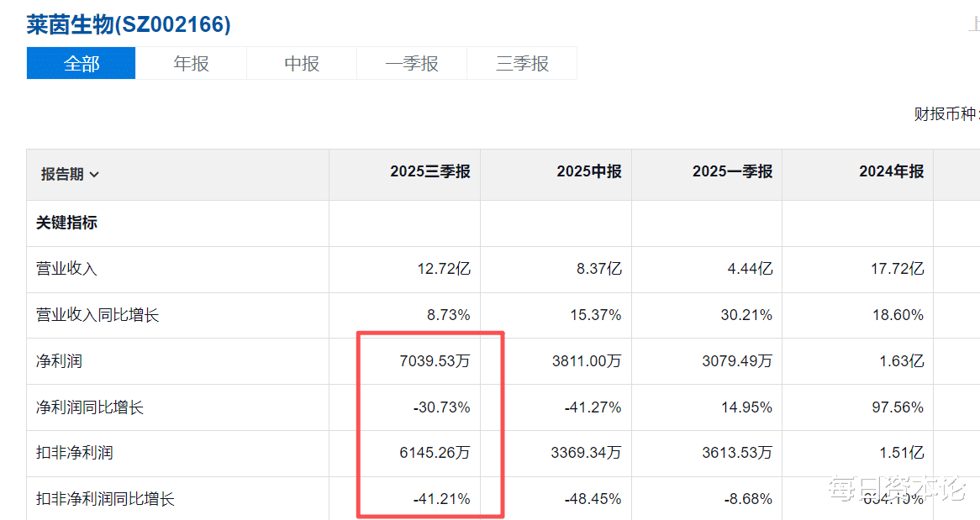The height and width of the screenshot is (520, 980).
Task: Open the 财报币种 currency selector
Action: pyautogui.click(x=946, y=114)
